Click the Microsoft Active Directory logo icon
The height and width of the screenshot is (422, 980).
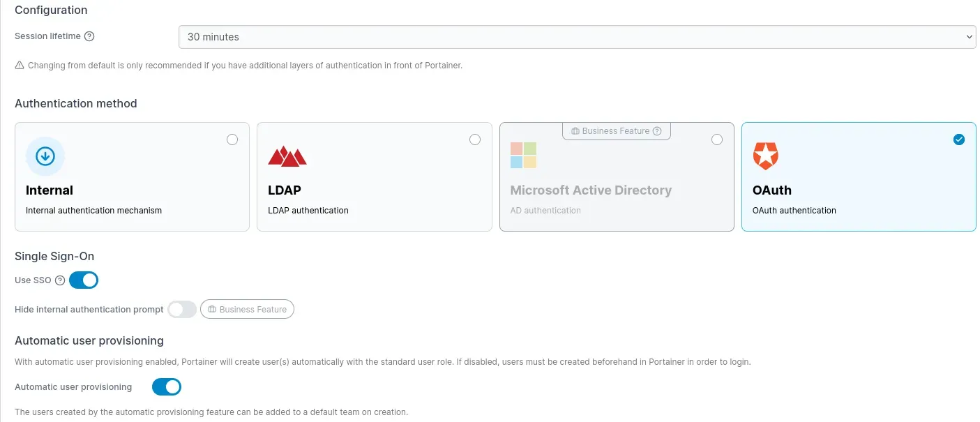pyautogui.click(x=523, y=156)
